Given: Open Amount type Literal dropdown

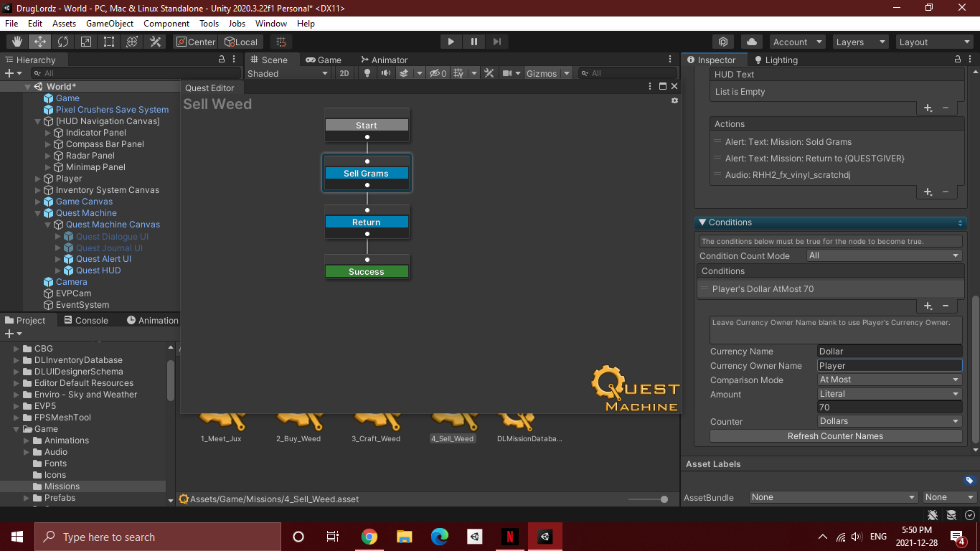Looking at the screenshot, I should click(x=890, y=393).
